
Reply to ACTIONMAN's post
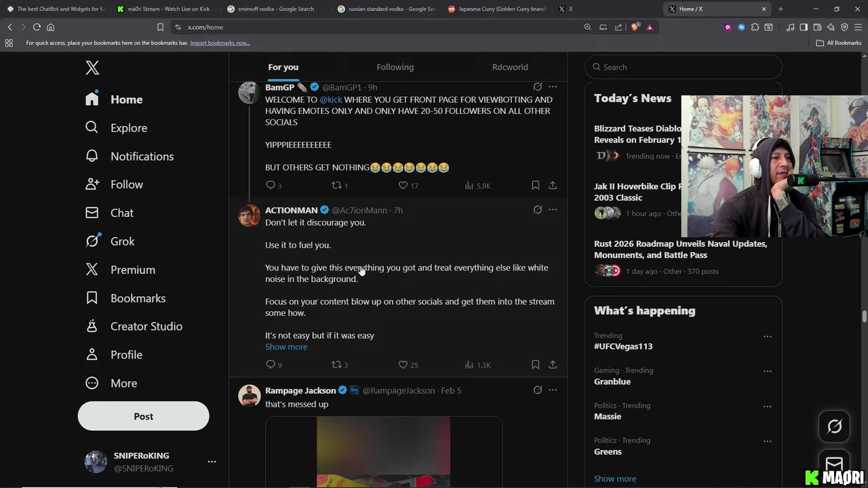coord(274,365)
